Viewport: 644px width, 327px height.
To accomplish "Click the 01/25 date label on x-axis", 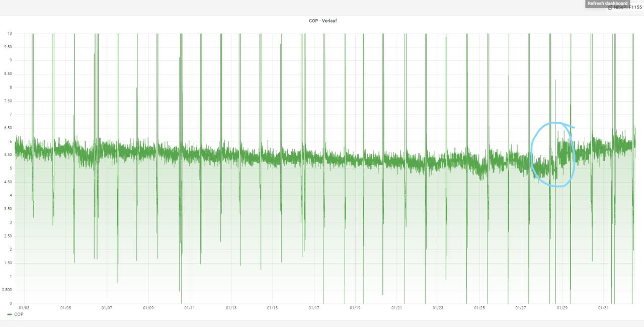I will [x=479, y=307].
